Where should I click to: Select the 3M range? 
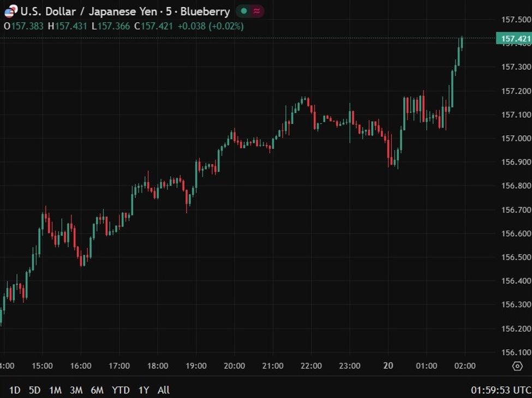tap(76, 390)
